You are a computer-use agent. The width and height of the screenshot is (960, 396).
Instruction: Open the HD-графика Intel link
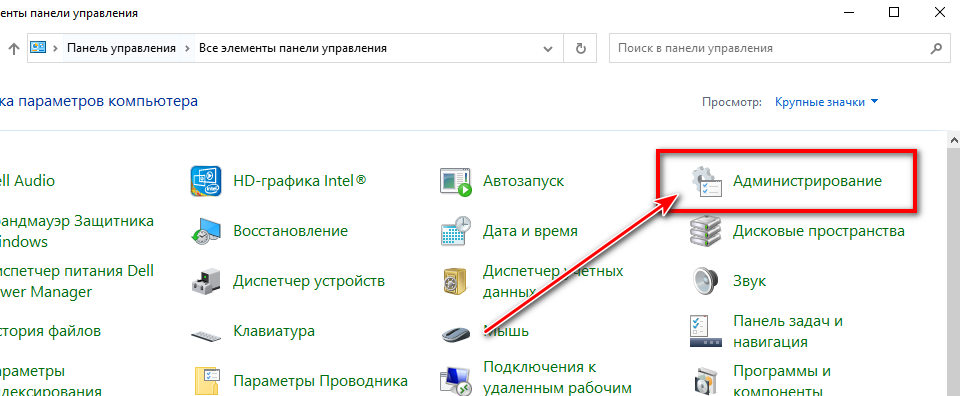[299, 181]
